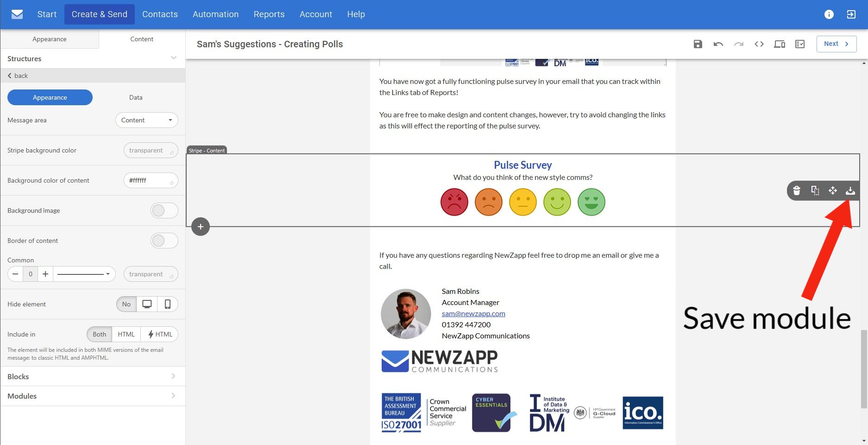Enable the Background image toggle

tap(164, 210)
